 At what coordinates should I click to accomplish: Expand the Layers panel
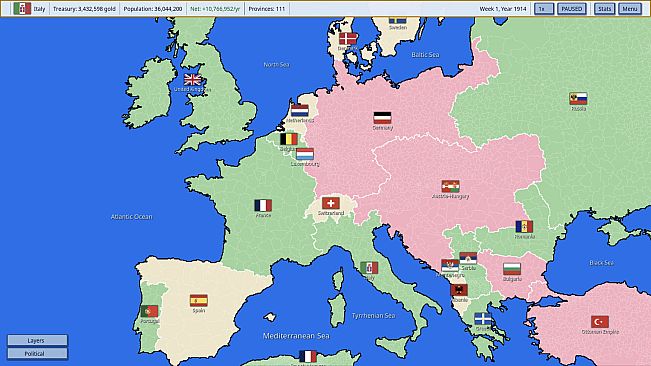tap(37, 340)
